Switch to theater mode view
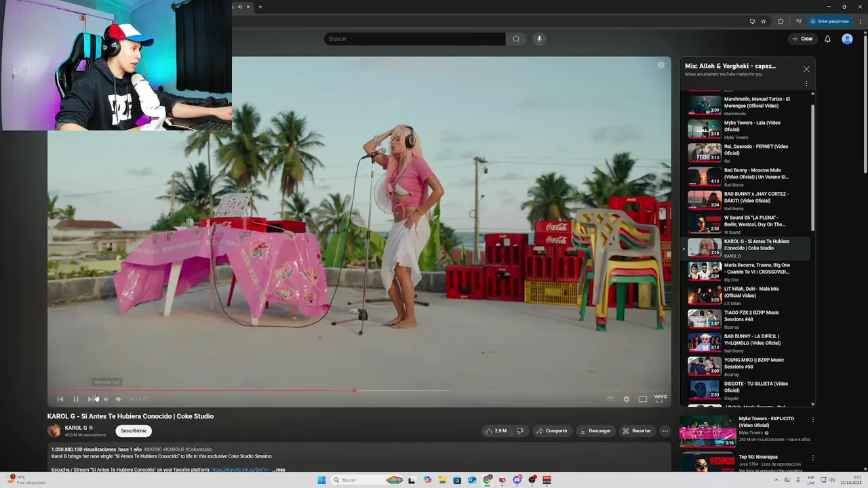 tap(643, 399)
